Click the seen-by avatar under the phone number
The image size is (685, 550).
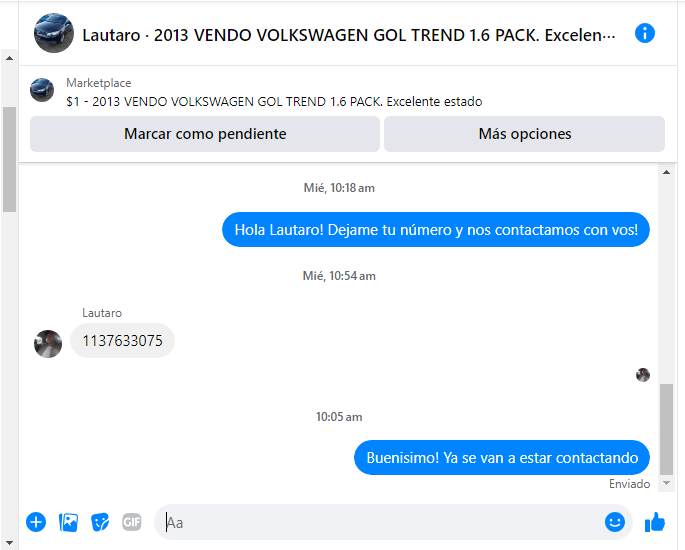click(x=643, y=375)
